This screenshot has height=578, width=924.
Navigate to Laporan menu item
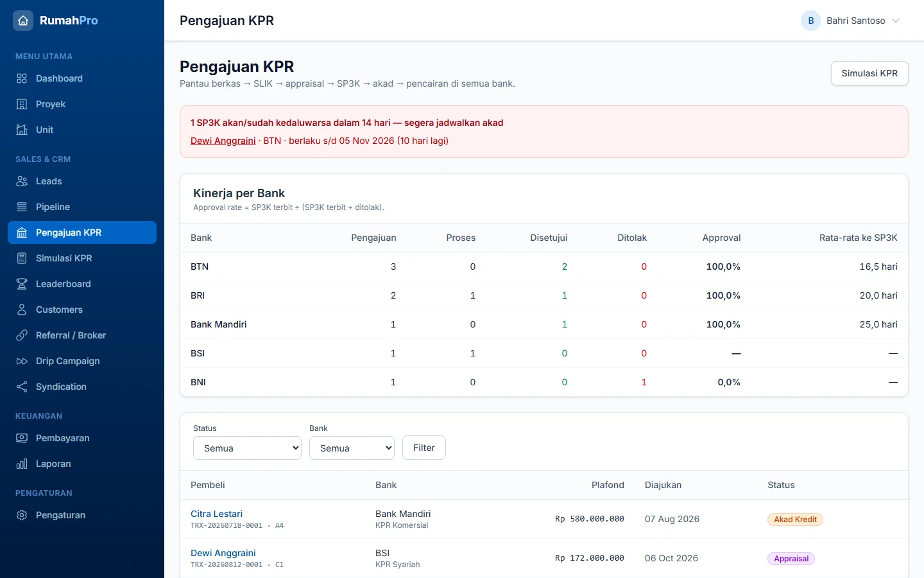tap(82, 464)
